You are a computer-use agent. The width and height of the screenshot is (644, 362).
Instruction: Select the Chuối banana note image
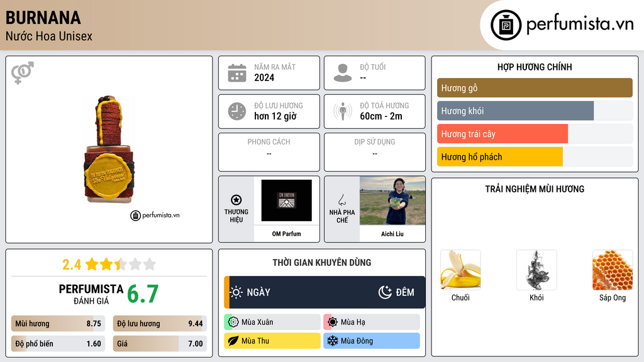(460, 270)
